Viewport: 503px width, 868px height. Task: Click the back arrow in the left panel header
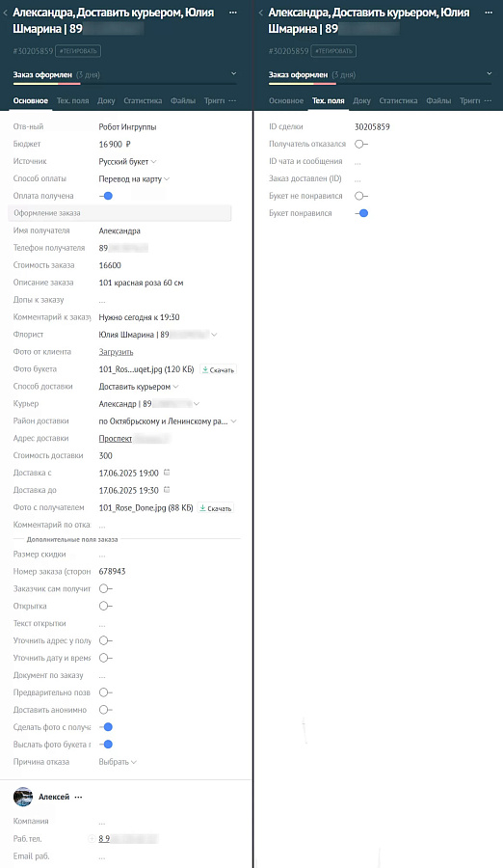coord(5,13)
